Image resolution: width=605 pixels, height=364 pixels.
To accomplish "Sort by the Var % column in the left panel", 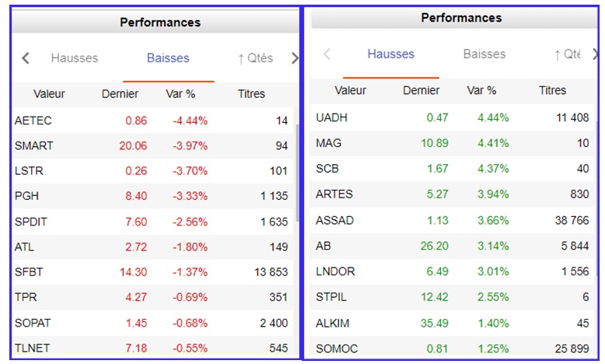I will [x=180, y=94].
